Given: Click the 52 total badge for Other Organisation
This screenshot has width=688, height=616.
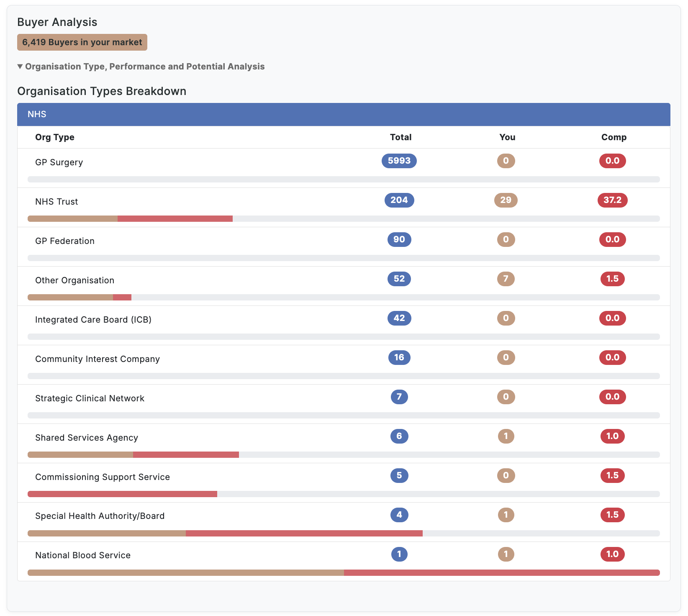Looking at the screenshot, I should pyautogui.click(x=399, y=279).
